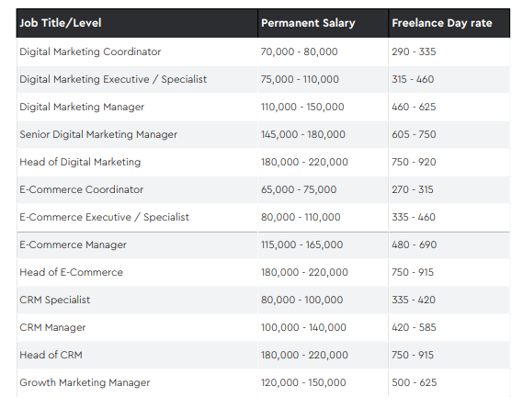Select the E-Commerce Coordinator cell
Image resolution: width=523 pixels, height=420 pixels.
pos(82,189)
